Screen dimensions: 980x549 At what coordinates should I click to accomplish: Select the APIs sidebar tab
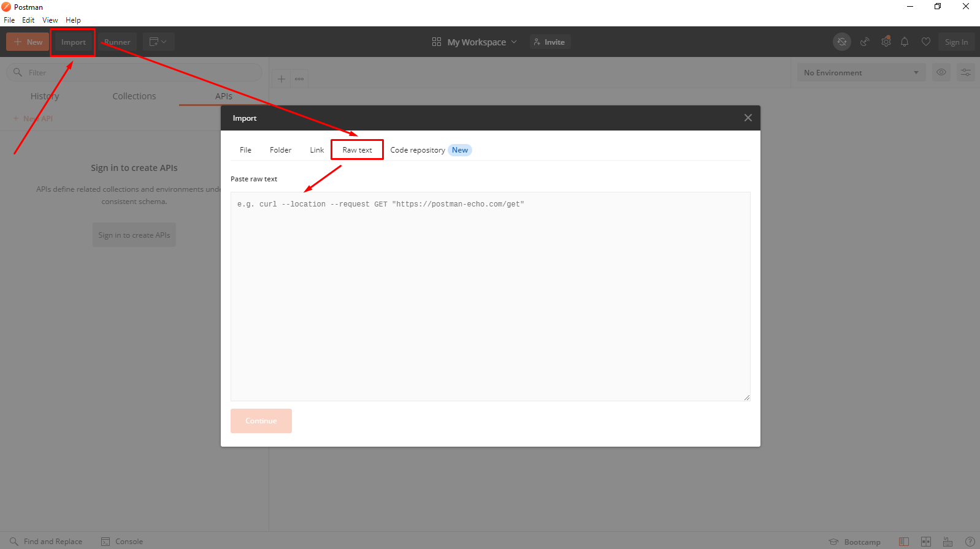[224, 96]
